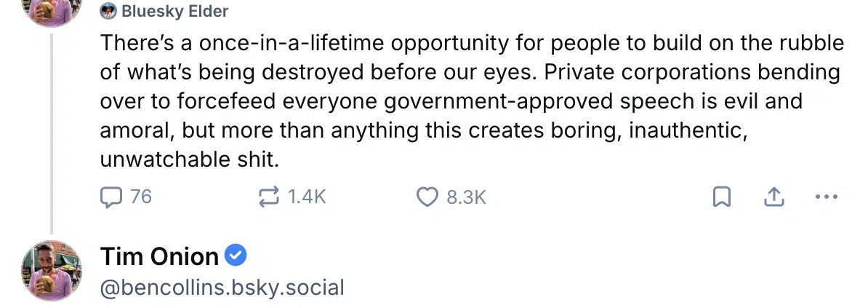Screen dimensions: 868x308
Task: Click the small Bluesky Elder label icon
Action: click(109, 11)
